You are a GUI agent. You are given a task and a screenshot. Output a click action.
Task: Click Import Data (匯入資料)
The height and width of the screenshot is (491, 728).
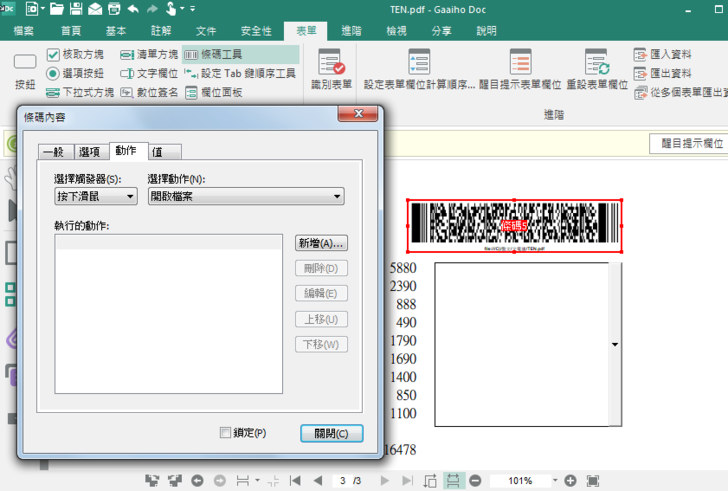(x=663, y=54)
